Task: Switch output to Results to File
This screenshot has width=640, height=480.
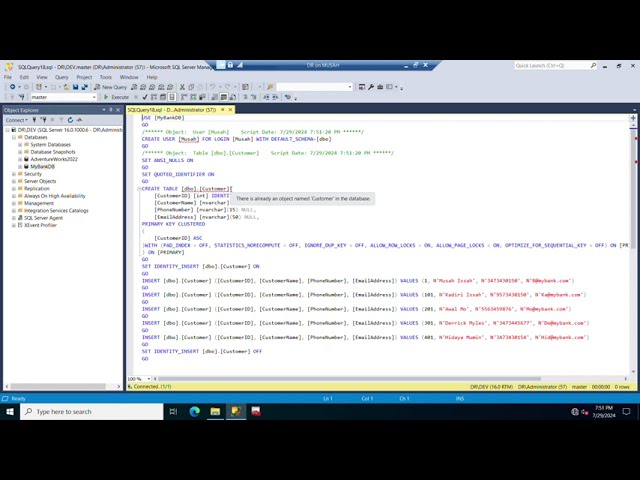Action: tap(233, 97)
